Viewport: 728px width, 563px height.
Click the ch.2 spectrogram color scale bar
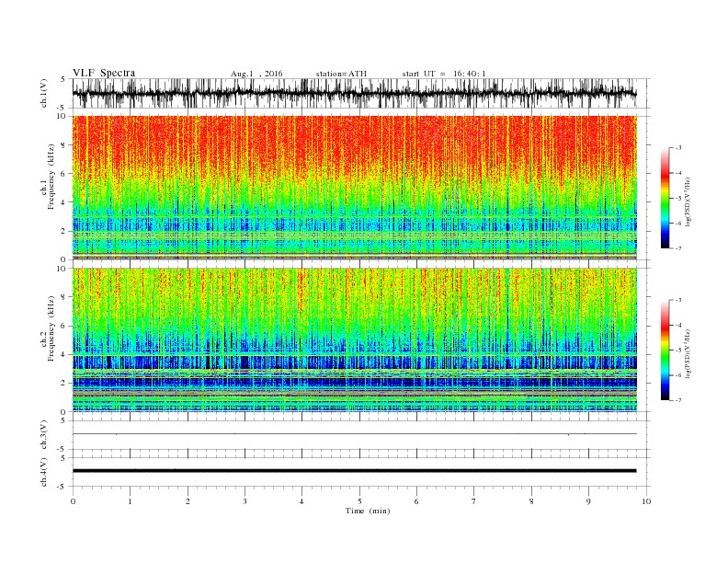tap(665, 350)
